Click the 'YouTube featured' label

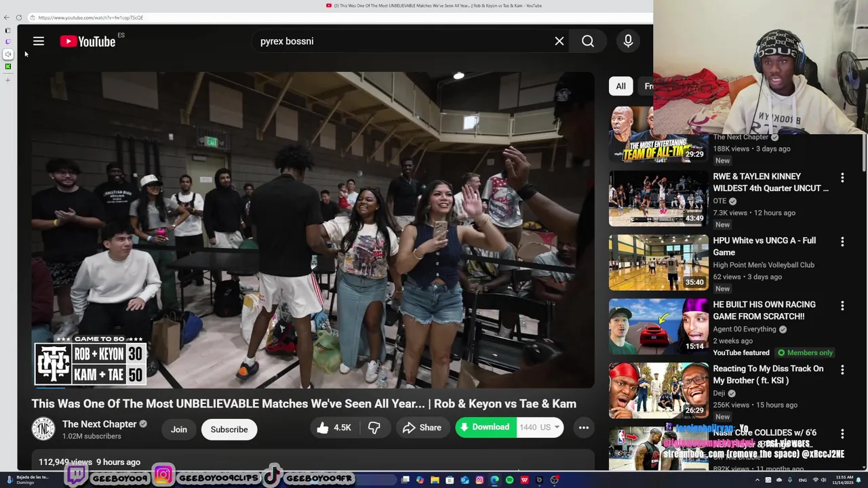[741, 352]
